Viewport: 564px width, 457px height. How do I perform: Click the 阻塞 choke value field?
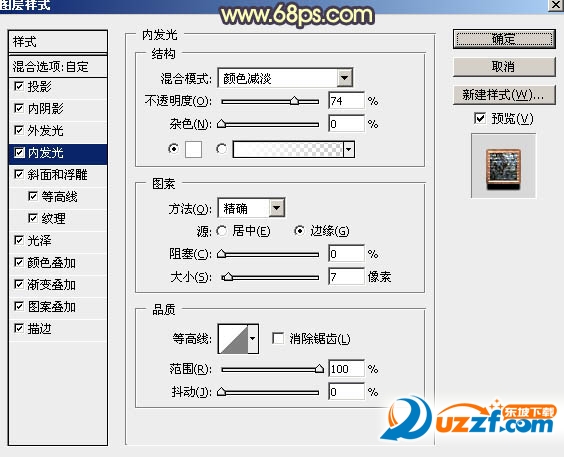pyautogui.click(x=346, y=254)
